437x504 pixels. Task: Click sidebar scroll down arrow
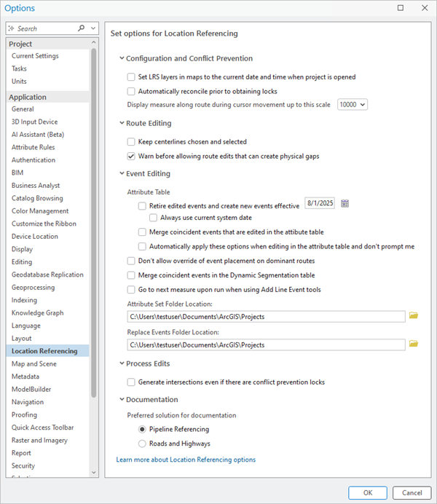click(93, 473)
